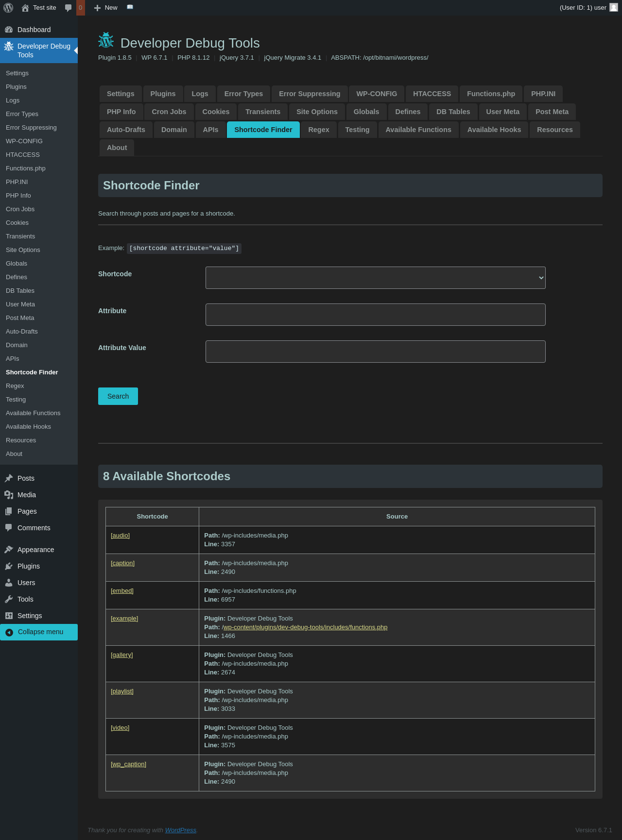Open the New content menu in admin bar
The image size is (622, 840).
[106, 8]
